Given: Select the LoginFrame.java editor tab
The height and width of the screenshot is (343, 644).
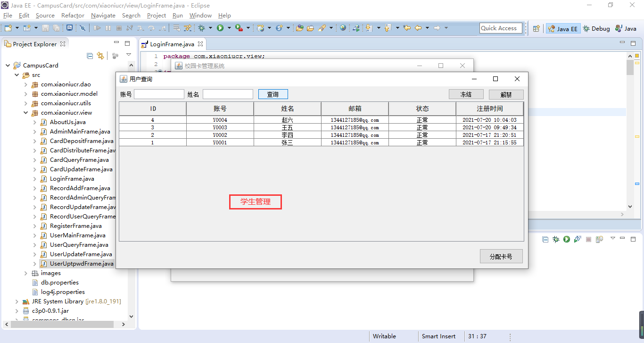Looking at the screenshot, I should pos(172,44).
